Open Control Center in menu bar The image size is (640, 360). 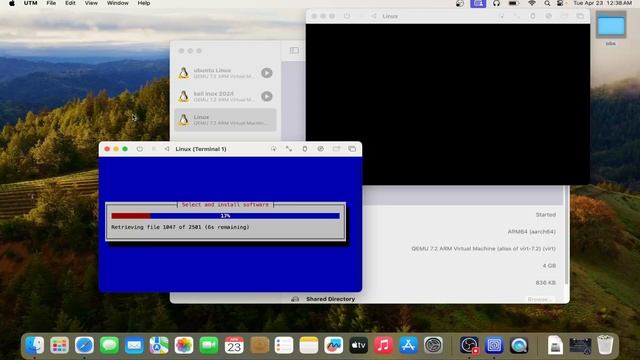[x=560, y=3]
